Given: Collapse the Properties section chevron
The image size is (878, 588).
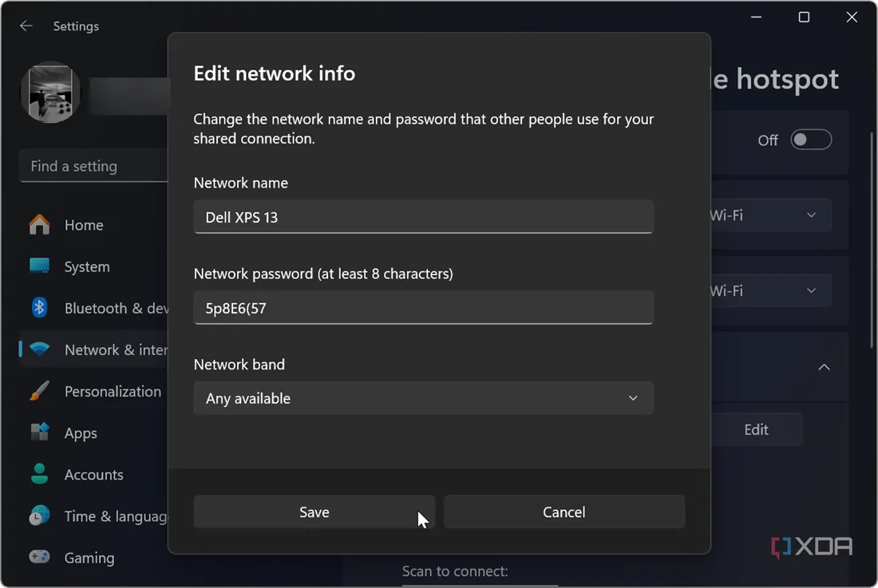Looking at the screenshot, I should pyautogui.click(x=824, y=367).
